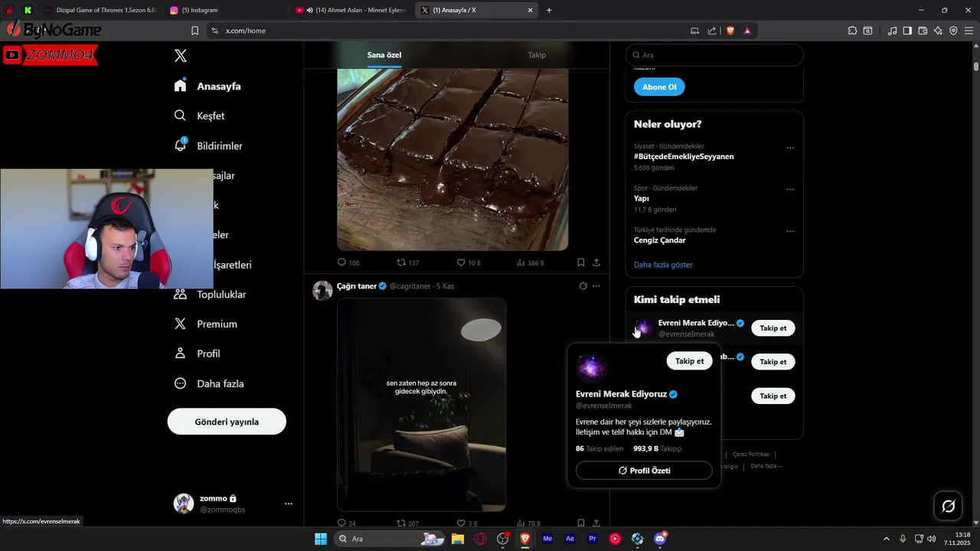This screenshot has height=551, width=980.
Task: Open more options for #BütçedeEmekliyeSeyyanen trend
Action: point(790,148)
